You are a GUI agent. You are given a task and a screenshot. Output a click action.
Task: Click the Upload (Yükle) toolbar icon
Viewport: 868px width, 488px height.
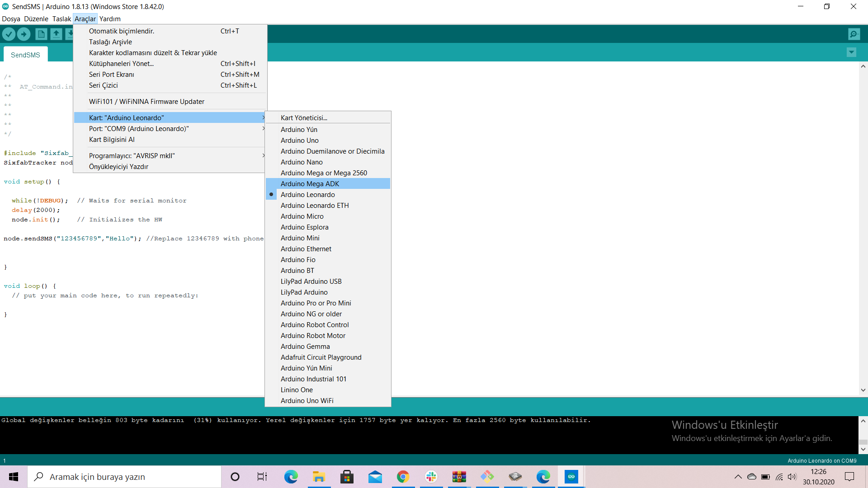click(x=24, y=34)
